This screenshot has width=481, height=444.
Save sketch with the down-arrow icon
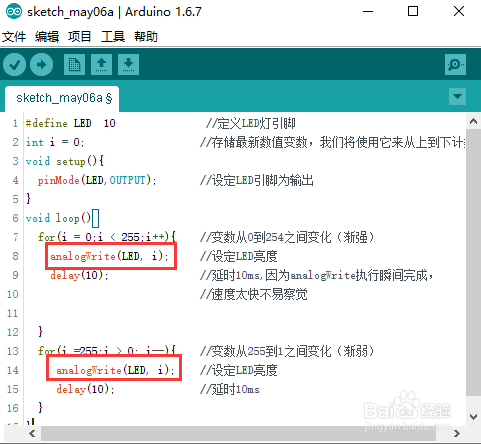(128, 65)
